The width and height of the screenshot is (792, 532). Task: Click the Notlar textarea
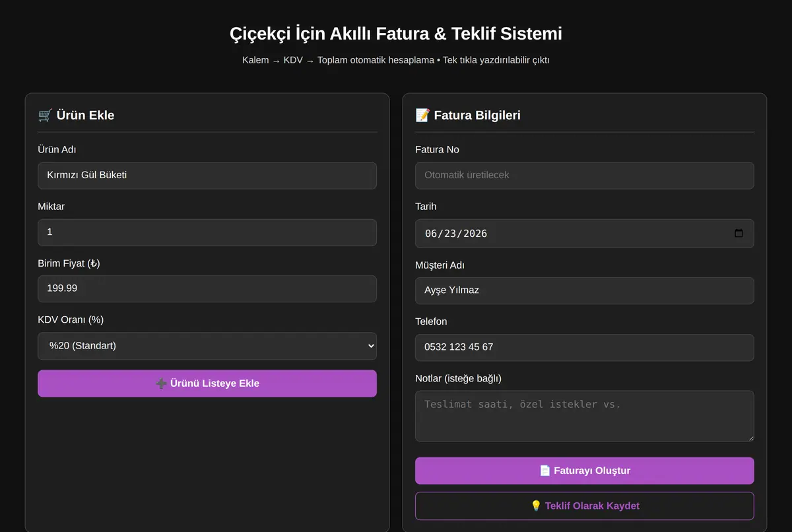tap(585, 416)
